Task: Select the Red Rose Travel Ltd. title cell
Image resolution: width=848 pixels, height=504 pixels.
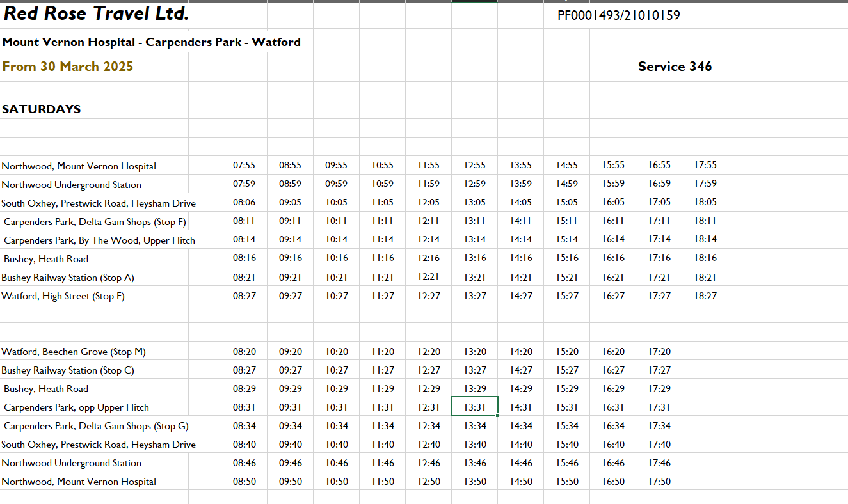Action: point(97,13)
